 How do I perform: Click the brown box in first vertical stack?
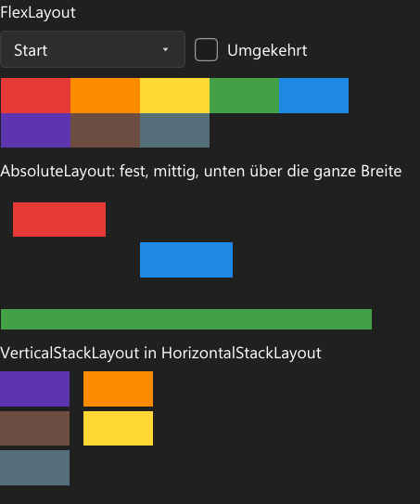34,429
